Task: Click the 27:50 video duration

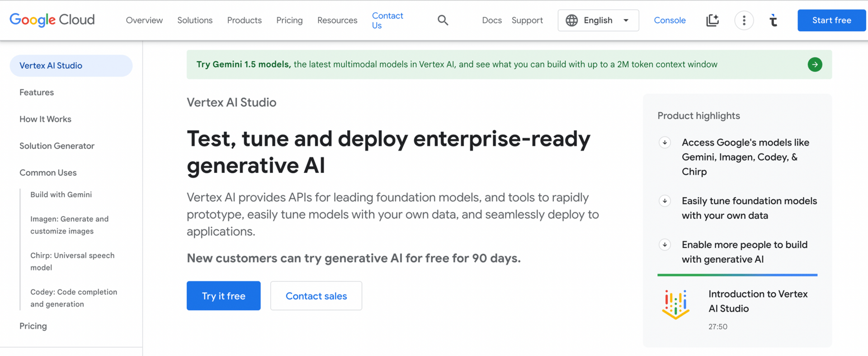Action: (x=718, y=327)
